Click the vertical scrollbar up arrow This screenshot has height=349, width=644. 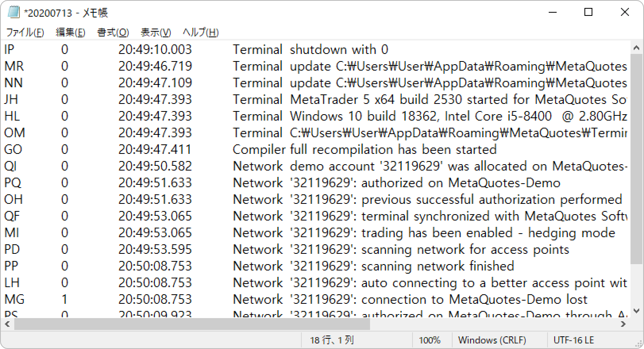636,48
